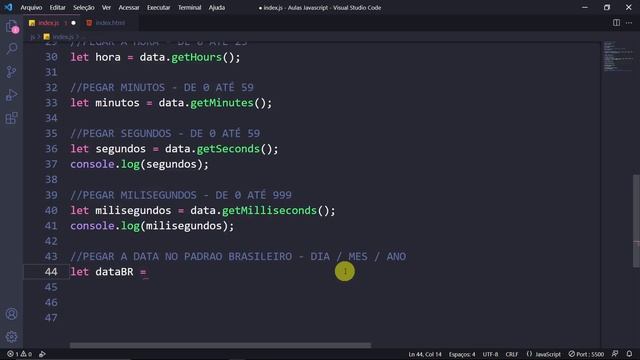Click the comment PEGAR SEGUNDOS - DE 0 ATÉ 59
The width and height of the screenshot is (640, 360).
pos(165,133)
